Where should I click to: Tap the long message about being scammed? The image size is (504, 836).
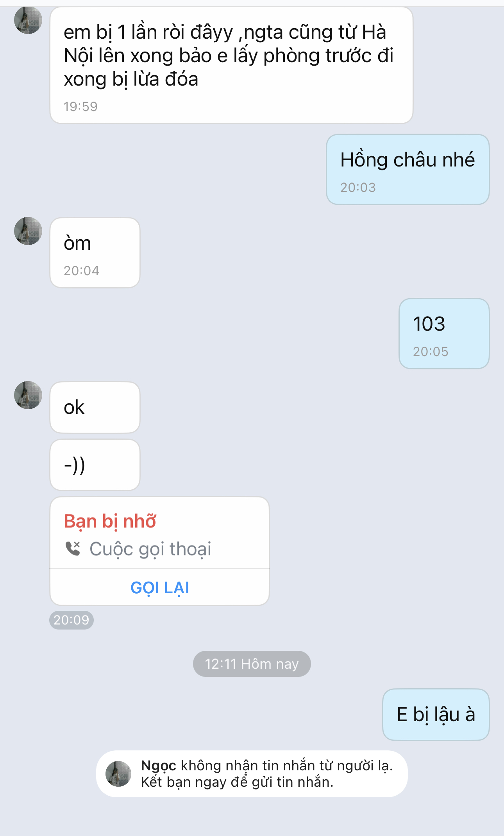(232, 65)
